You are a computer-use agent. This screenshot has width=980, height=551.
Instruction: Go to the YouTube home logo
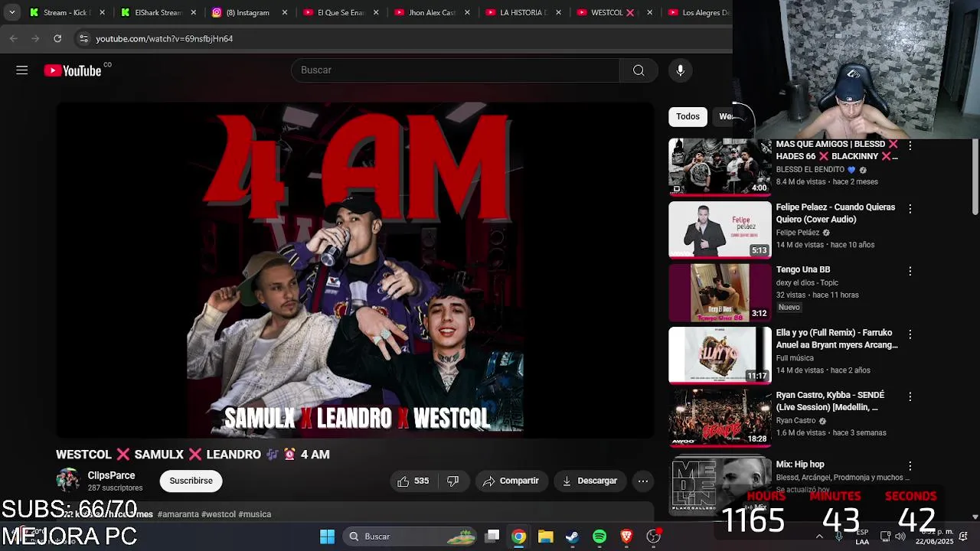point(73,70)
